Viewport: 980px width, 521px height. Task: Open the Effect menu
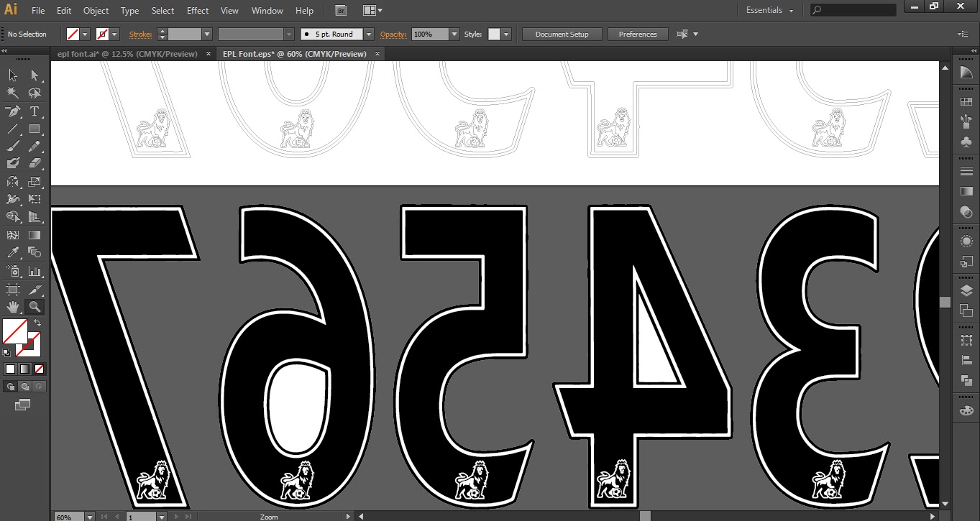click(198, 11)
